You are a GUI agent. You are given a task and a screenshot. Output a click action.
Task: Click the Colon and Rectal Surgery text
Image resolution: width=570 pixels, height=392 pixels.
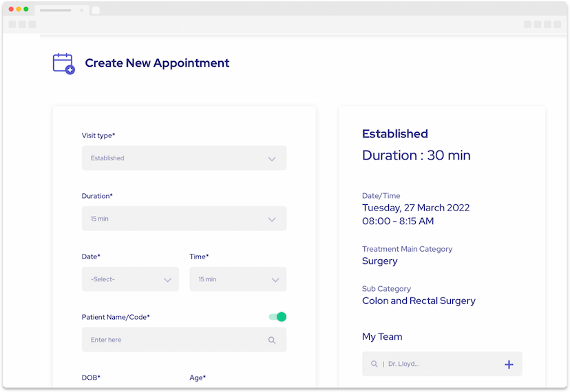[419, 301]
